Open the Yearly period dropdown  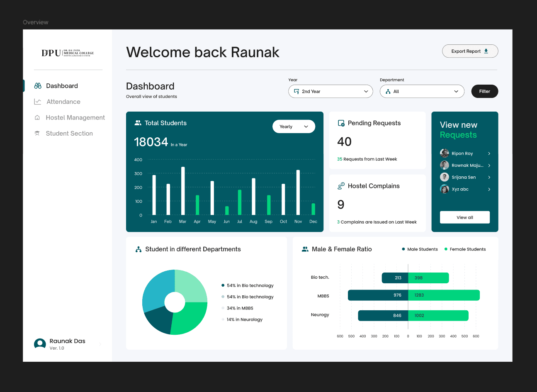pyautogui.click(x=294, y=127)
